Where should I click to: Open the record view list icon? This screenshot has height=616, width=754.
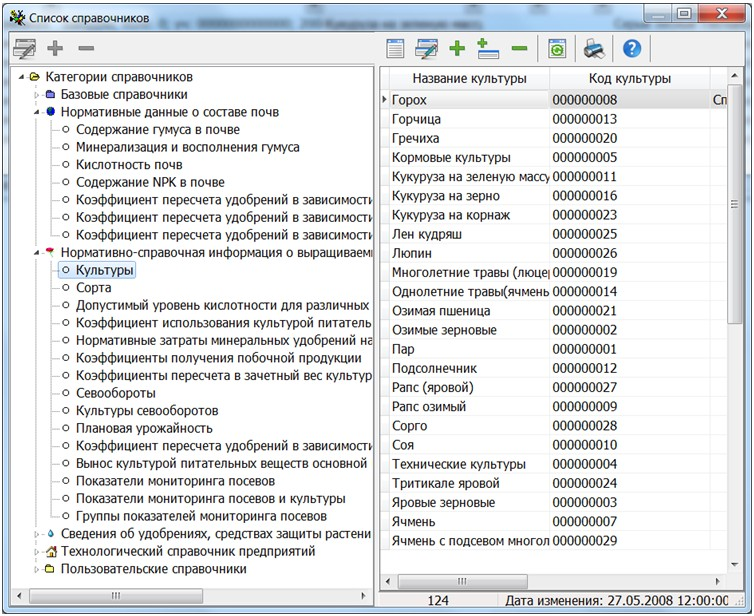pyautogui.click(x=396, y=48)
